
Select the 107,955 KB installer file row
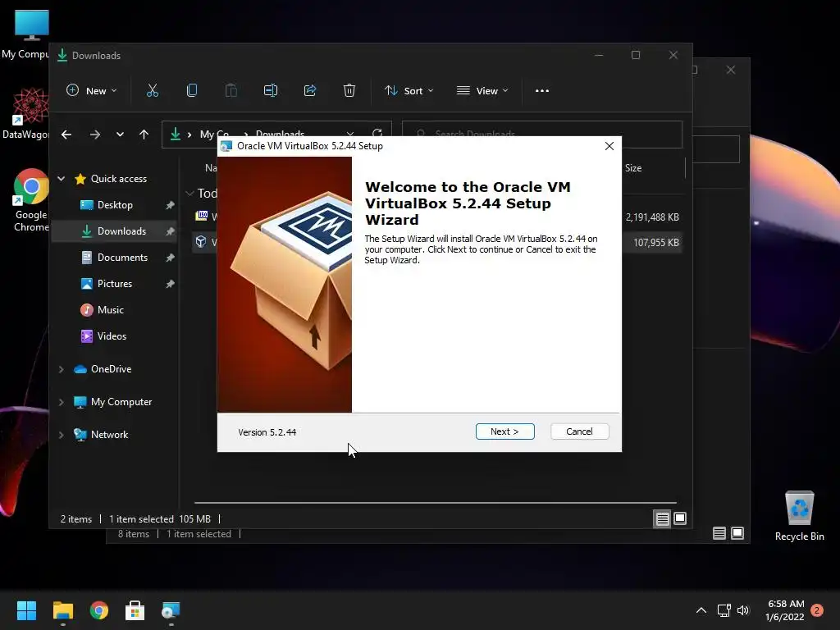(x=436, y=242)
